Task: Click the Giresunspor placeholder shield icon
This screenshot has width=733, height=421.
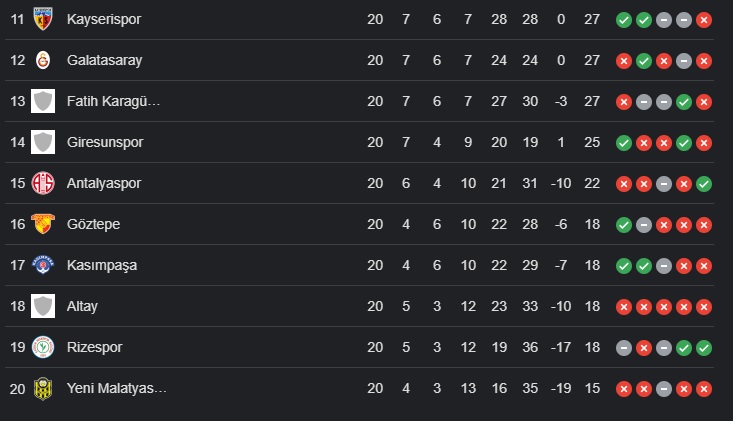Action: (x=42, y=142)
